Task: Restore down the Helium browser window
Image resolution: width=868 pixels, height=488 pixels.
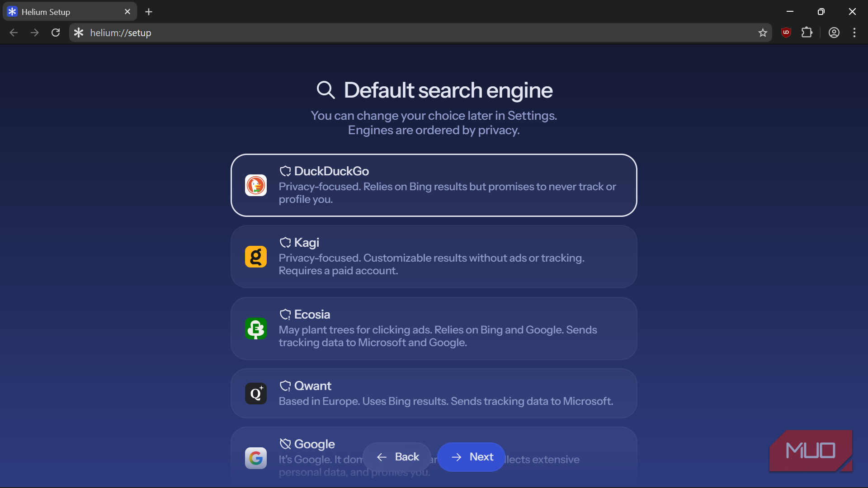Action: coord(821,11)
